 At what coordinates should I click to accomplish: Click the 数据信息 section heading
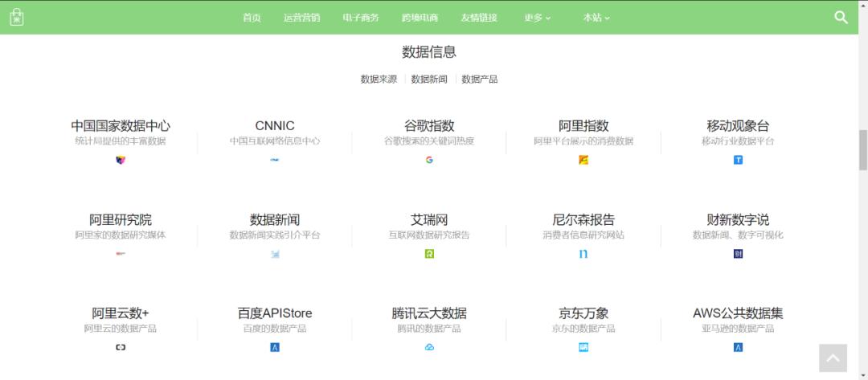coord(429,52)
